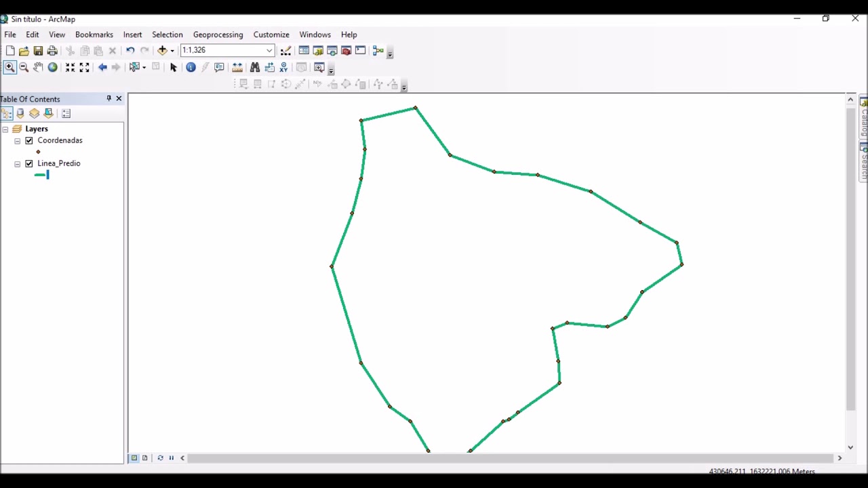The image size is (868, 488).
Task: Print the map
Action: [52, 51]
